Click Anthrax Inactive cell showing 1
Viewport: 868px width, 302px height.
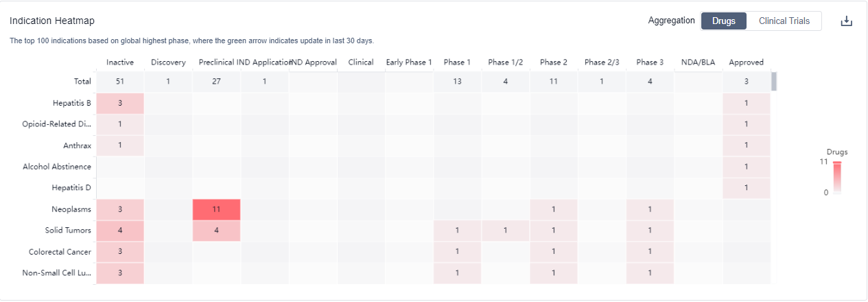click(x=120, y=146)
